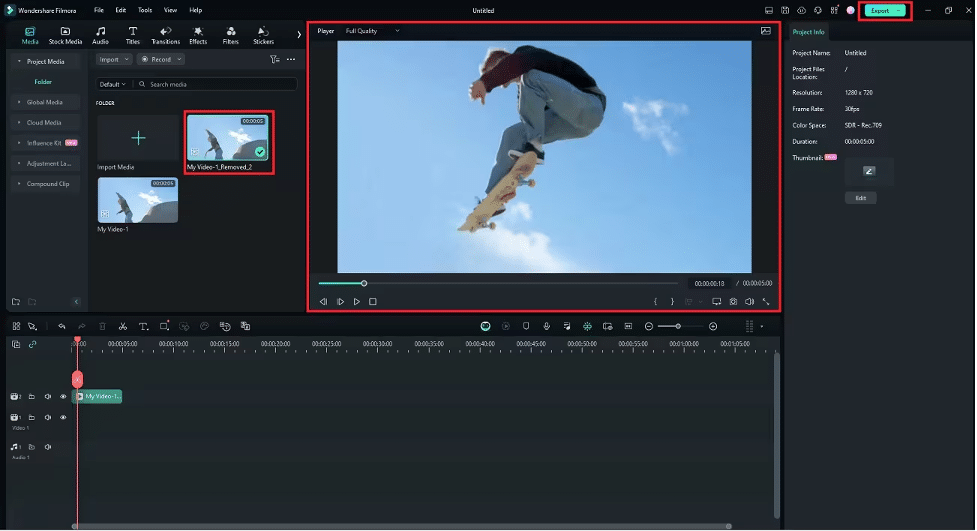This screenshot has width=977, height=531.
Task: Click the Undo arrow in timeline toolbar
Action: point(62,327)
